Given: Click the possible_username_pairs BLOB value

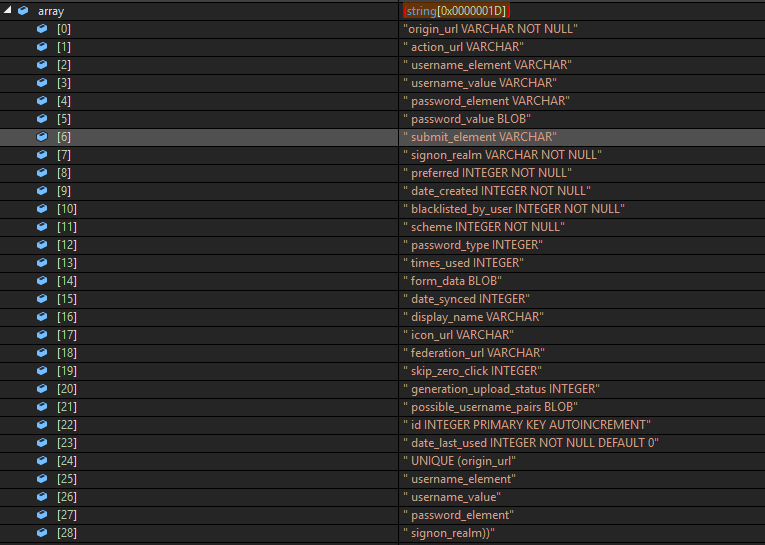Looking at the screenshot, I should (x=489, y=406).
